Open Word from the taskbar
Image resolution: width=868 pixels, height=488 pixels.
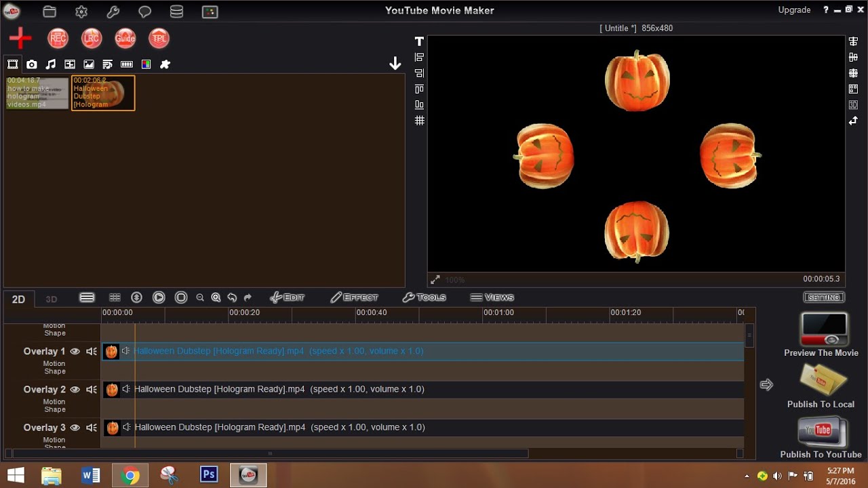coord(91,476)
